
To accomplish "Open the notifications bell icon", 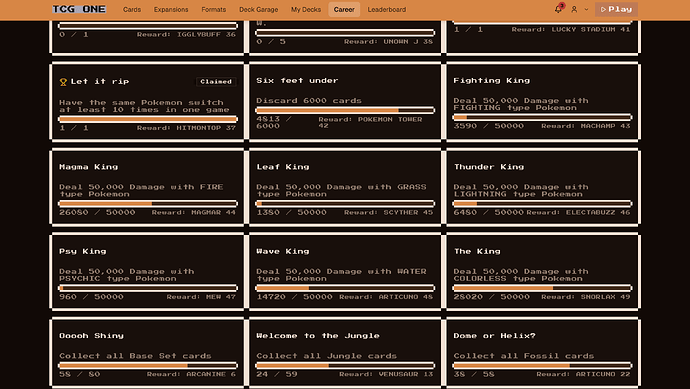I will click(558, 9).
